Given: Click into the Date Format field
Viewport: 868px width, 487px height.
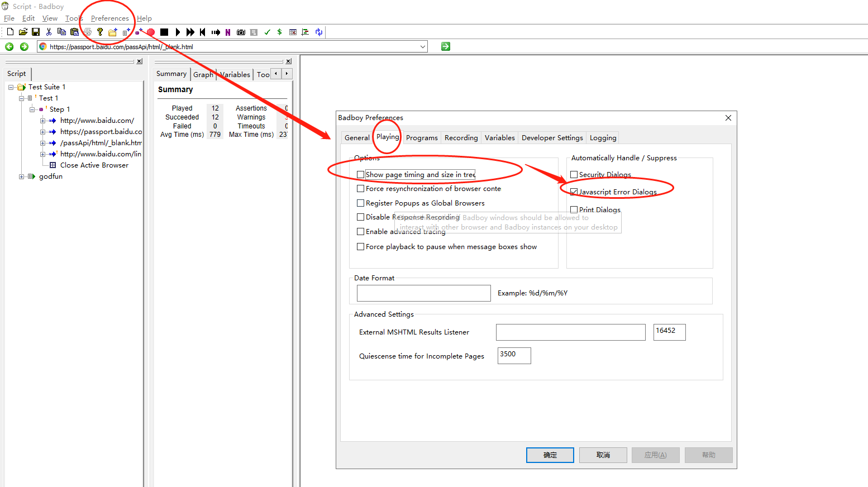Looking at the screenshot, I should tap(424, 293).
